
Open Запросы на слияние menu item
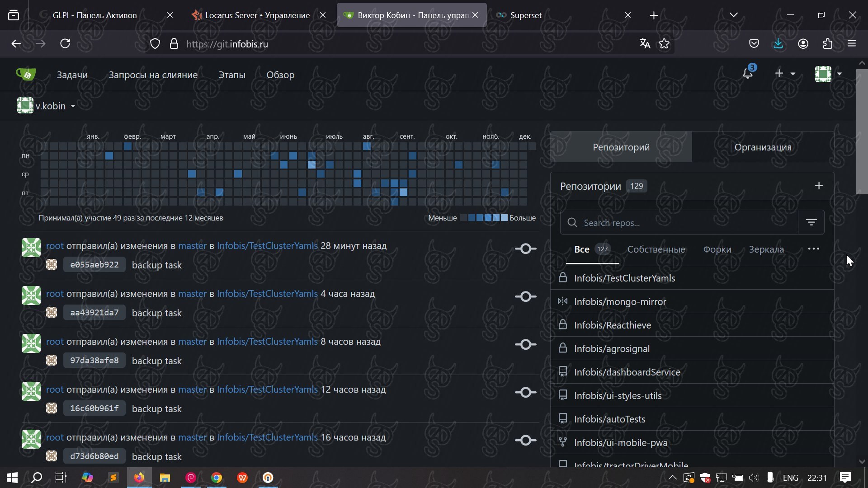click(x=153, y=75)
